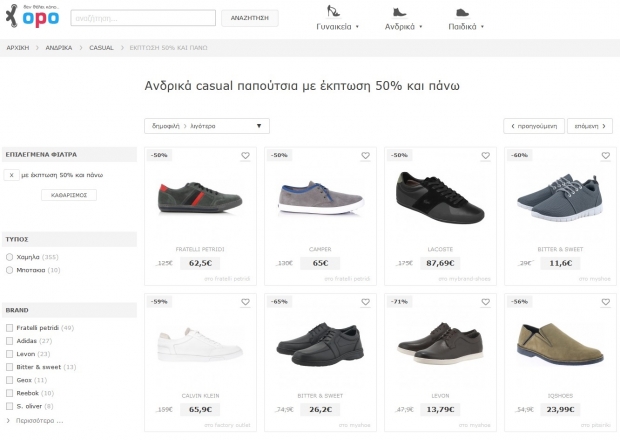Image resolution: width=620 pixels, height=440 pixels.
Task: Check the Geox brand checkbox
Action: point(9,380)
